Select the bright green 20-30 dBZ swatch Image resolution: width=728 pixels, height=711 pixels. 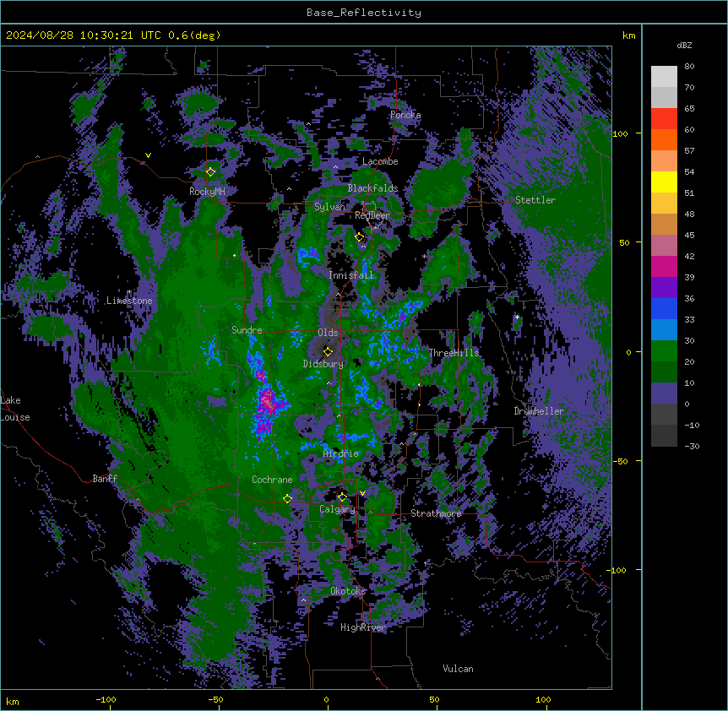[x=664, y=351]
